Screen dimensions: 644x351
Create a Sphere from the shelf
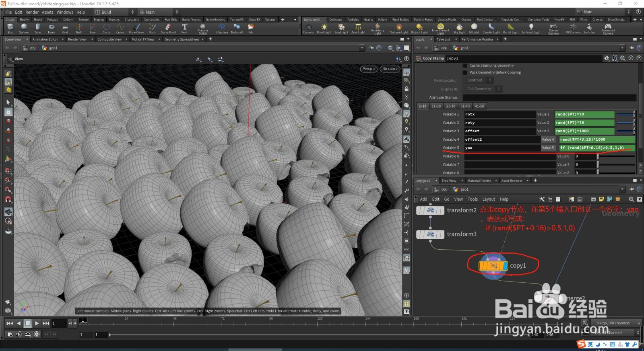click(x=24, y=29)
